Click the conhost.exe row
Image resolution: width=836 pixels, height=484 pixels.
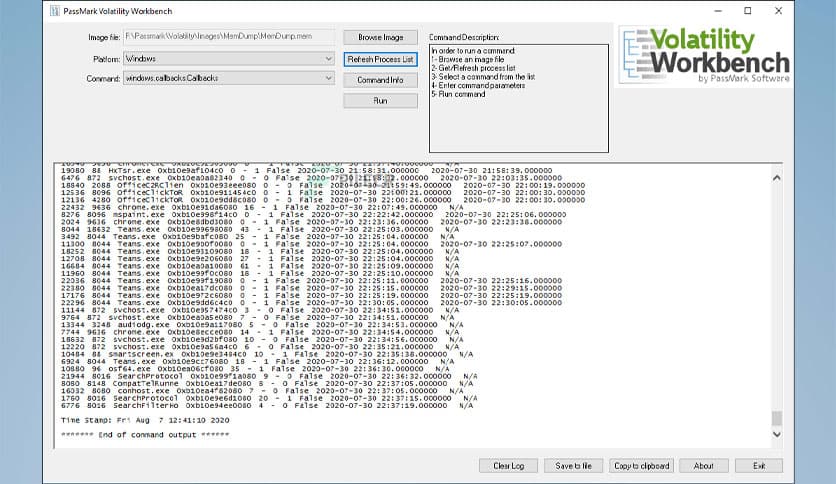262,391
